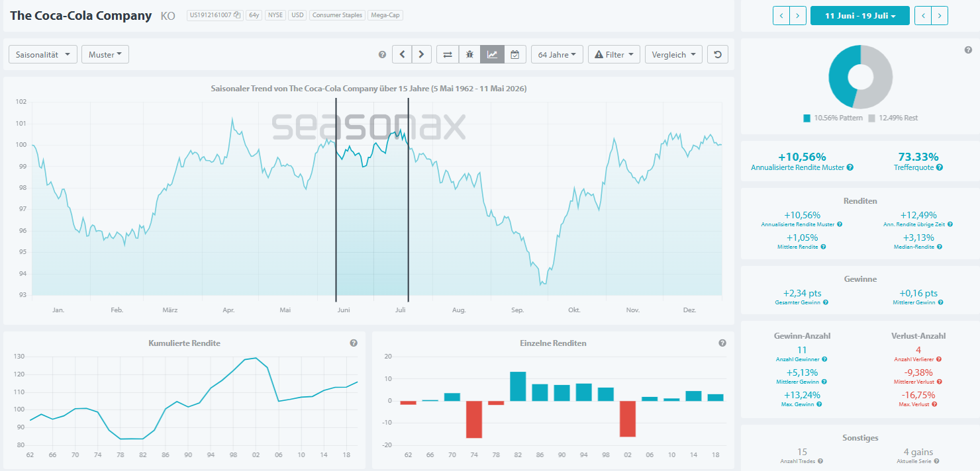Click the +13,24% Max. Gewinn value
The image size is (980, 471).
point(802,395)
